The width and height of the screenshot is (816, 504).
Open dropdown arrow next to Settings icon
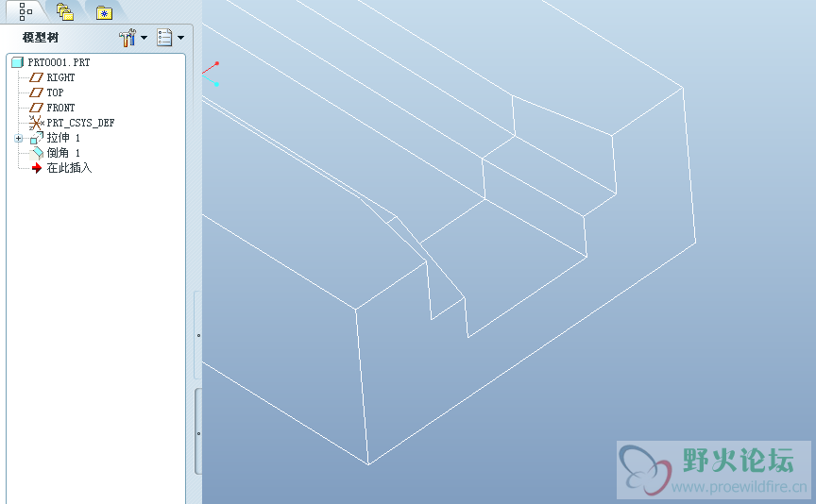pos(144,38)
